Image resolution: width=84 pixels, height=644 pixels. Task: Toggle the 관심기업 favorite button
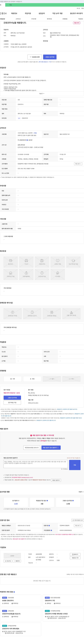pyautogui.click(x=8, y=561)
